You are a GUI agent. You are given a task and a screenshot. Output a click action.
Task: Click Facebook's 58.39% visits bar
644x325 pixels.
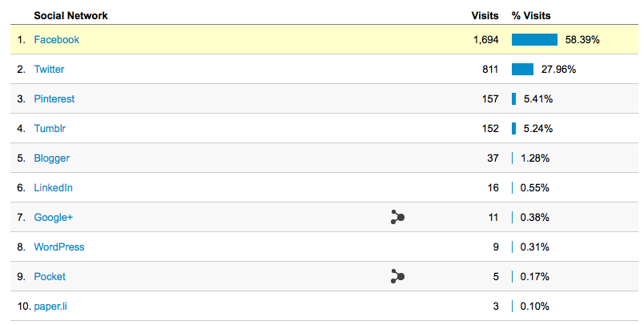coord(535,40)
